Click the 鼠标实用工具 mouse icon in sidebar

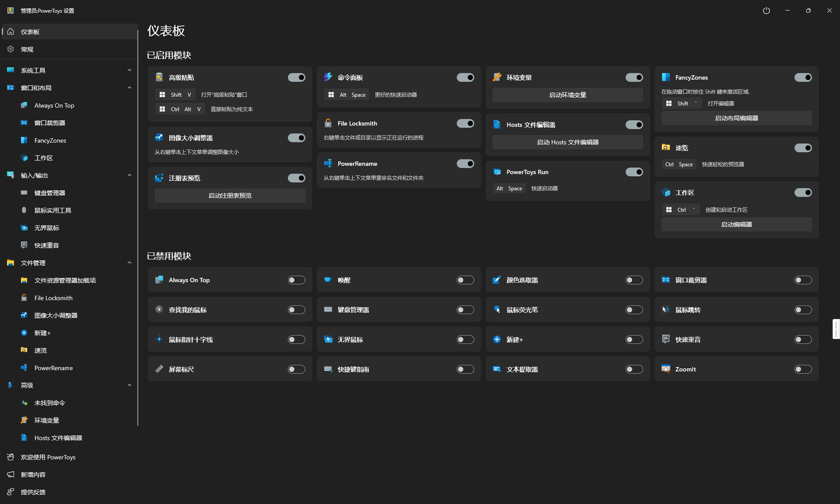coord(24,210)
